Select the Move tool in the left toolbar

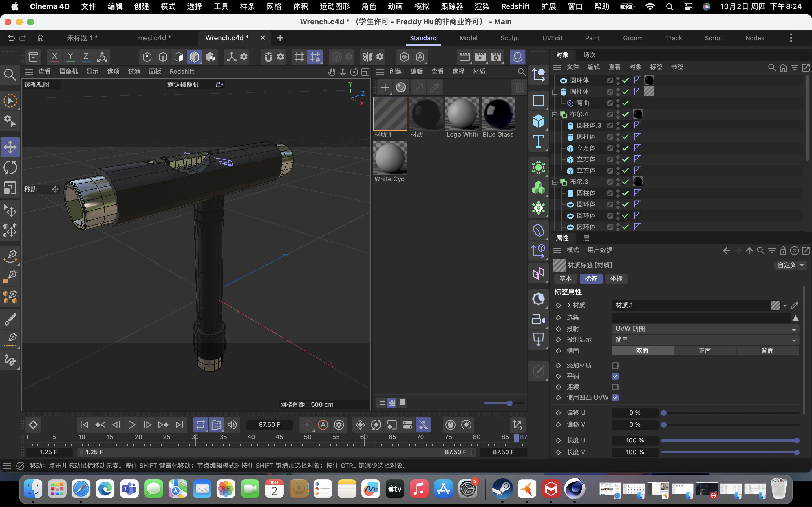10,146
